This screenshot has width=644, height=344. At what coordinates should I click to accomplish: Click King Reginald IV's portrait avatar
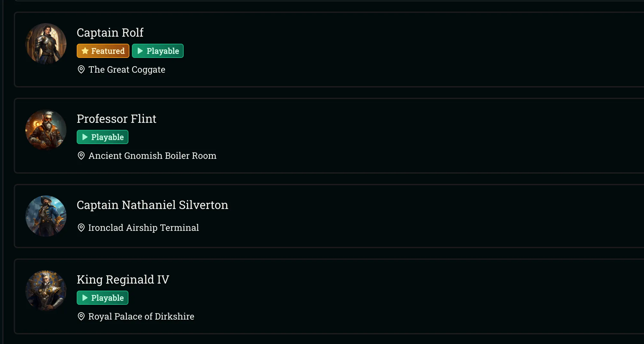(46, 291)
